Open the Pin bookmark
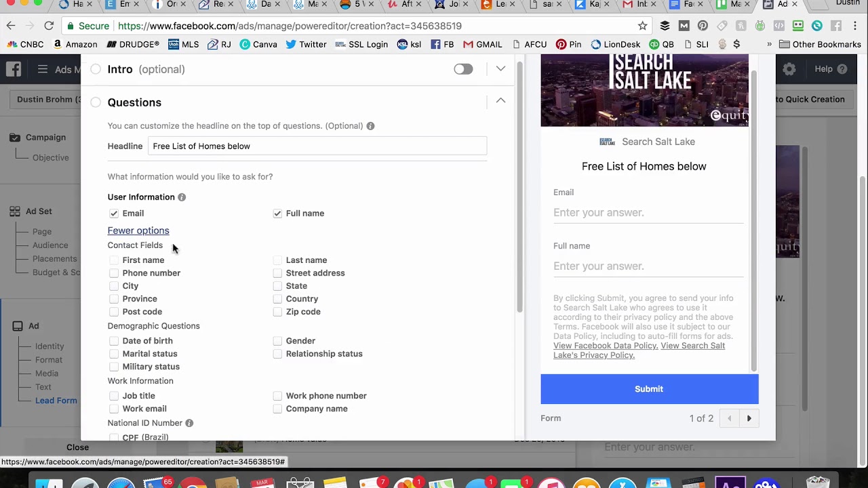Image resolution: width=868 pixels, height=488 pixels. [x=568, y=44]
